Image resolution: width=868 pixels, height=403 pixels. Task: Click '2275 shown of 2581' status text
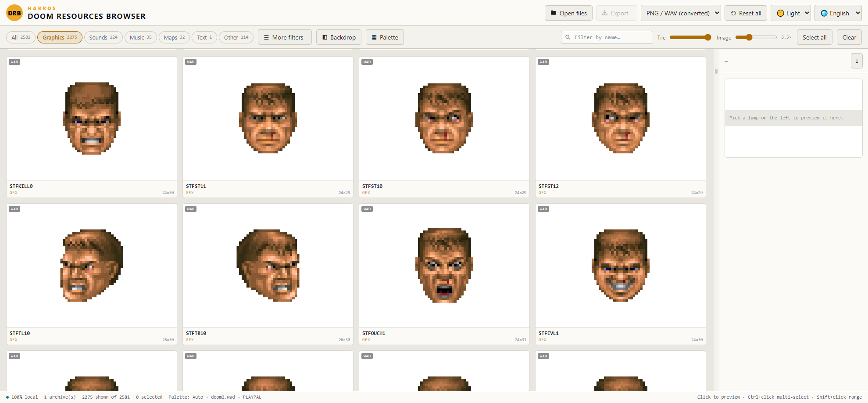tap(106, 397)
